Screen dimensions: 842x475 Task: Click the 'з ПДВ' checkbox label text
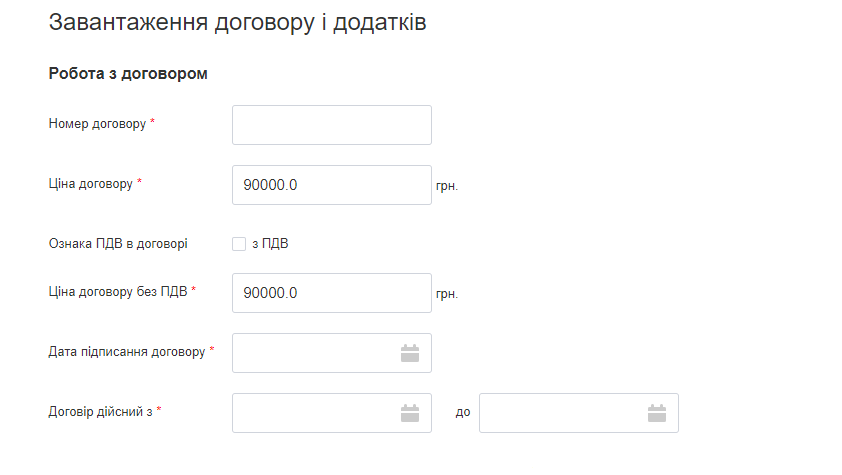point(269,243)
